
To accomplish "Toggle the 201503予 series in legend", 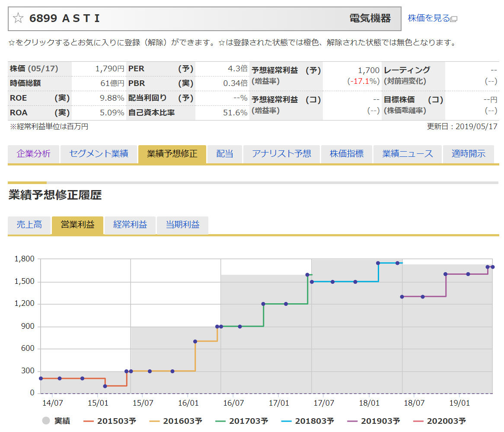I will click(110, 421).
